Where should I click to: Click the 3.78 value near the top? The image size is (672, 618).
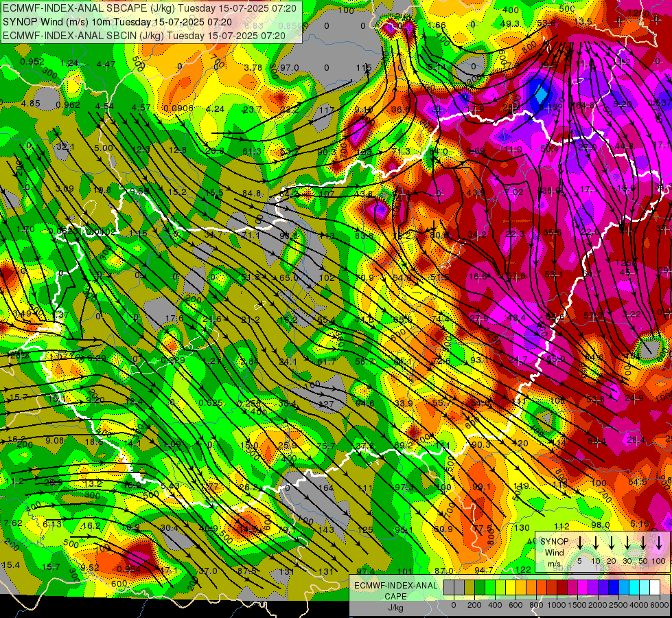(x=253, y=67)
